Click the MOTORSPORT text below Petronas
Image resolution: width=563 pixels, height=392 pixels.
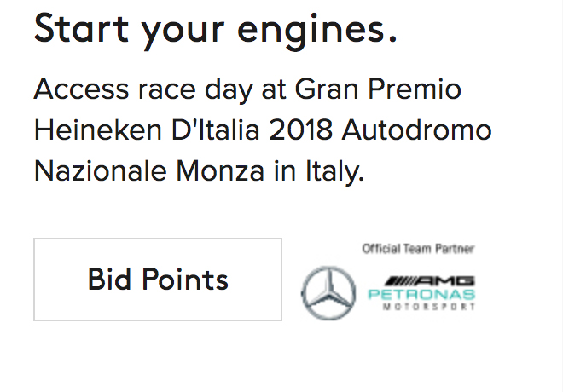point(429,307)
